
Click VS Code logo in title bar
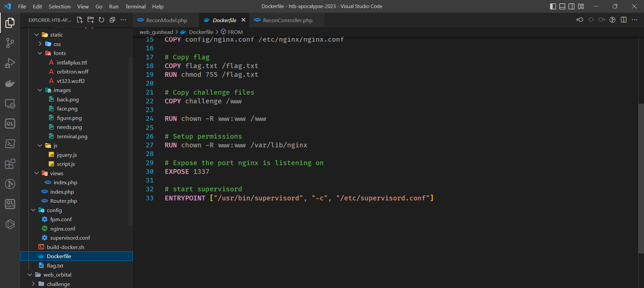pyautogui.click(x=7, y=6)
